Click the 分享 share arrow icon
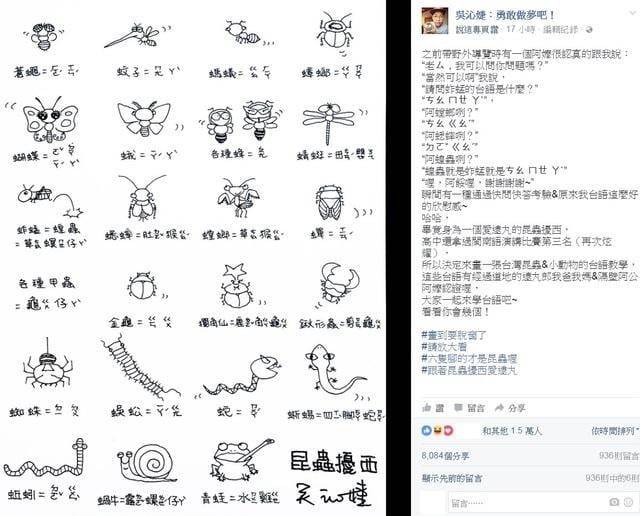 click(499, 407)
